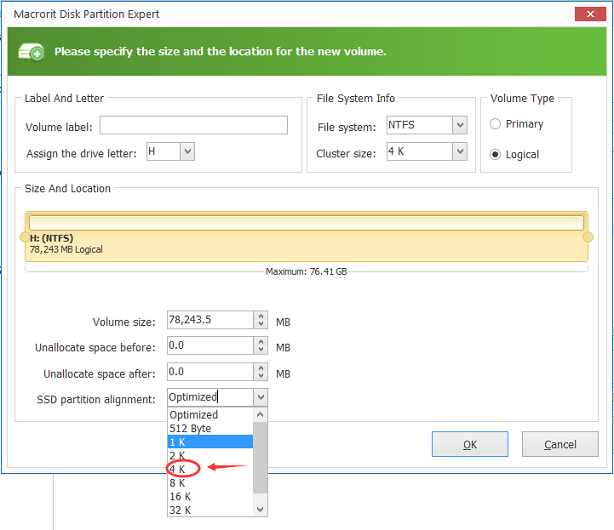614x530 pixels.
Task: Choose 1 K alignment option
Action: coord(210,442)
